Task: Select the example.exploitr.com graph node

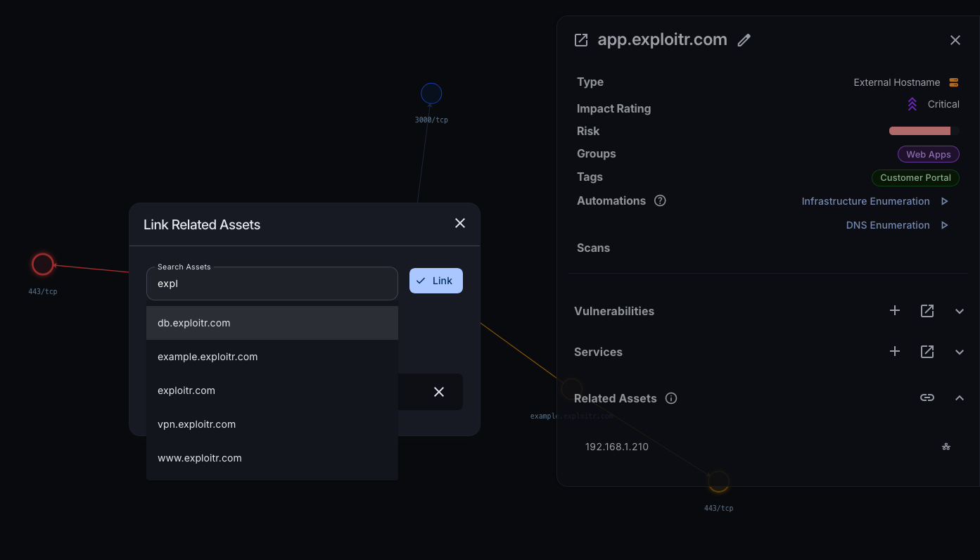Action: click(x=571, y=388)
